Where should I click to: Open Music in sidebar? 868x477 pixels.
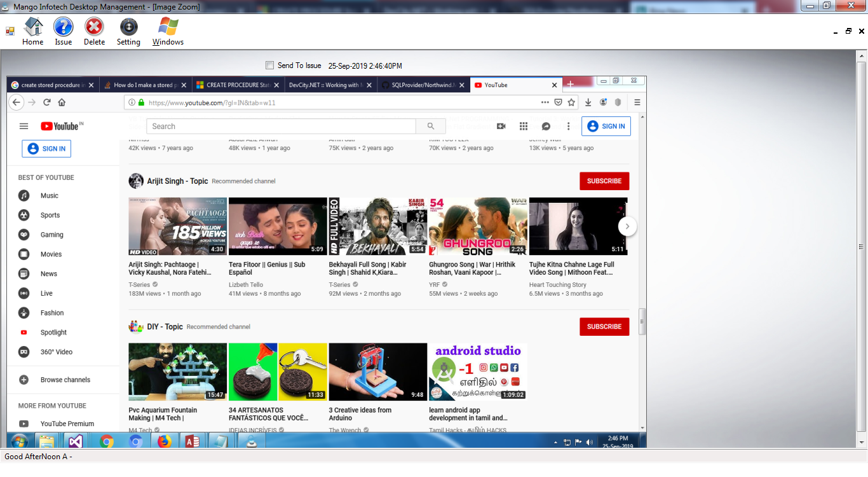tap(64, 196)
